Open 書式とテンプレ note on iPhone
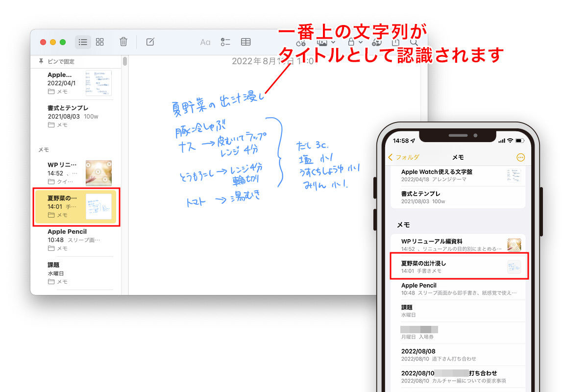This screenshot has height=392, width=588. pyautogui.click(x=458, y=197)
